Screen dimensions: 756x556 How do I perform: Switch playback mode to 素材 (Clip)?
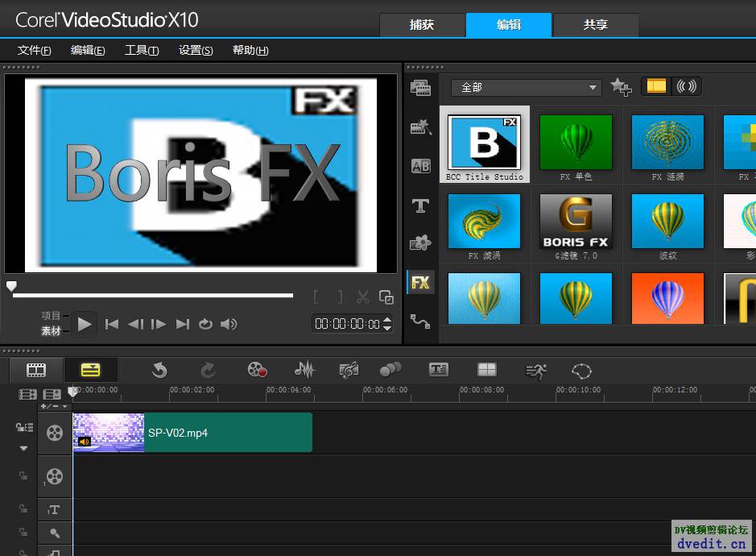click(51, 331)
